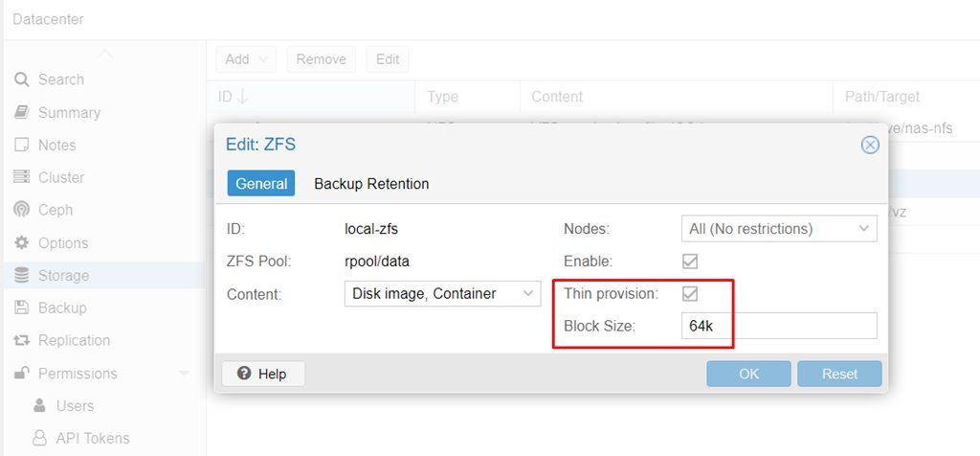
Task: Click the Storage database icon
Action: [22, 275]
